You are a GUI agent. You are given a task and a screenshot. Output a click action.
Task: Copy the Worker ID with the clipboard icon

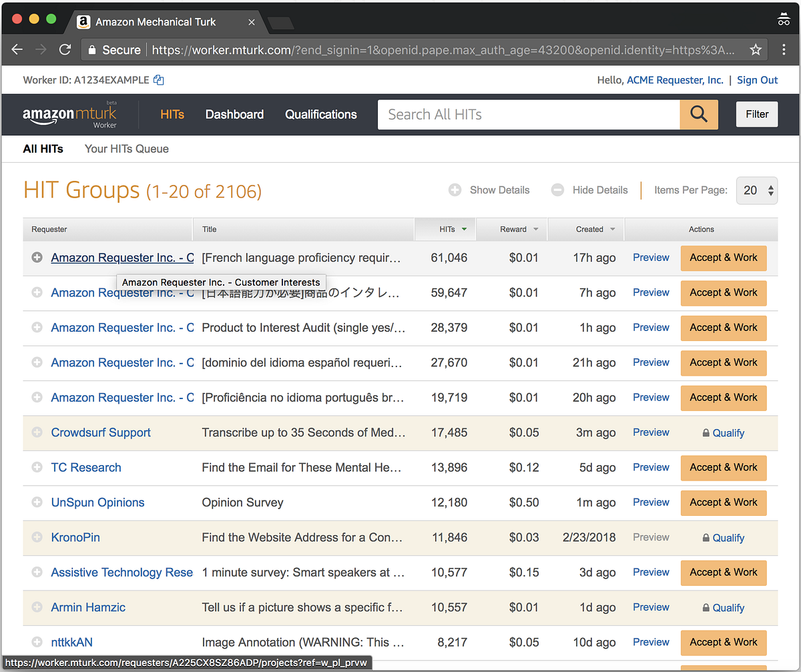(x=158, y=79)
